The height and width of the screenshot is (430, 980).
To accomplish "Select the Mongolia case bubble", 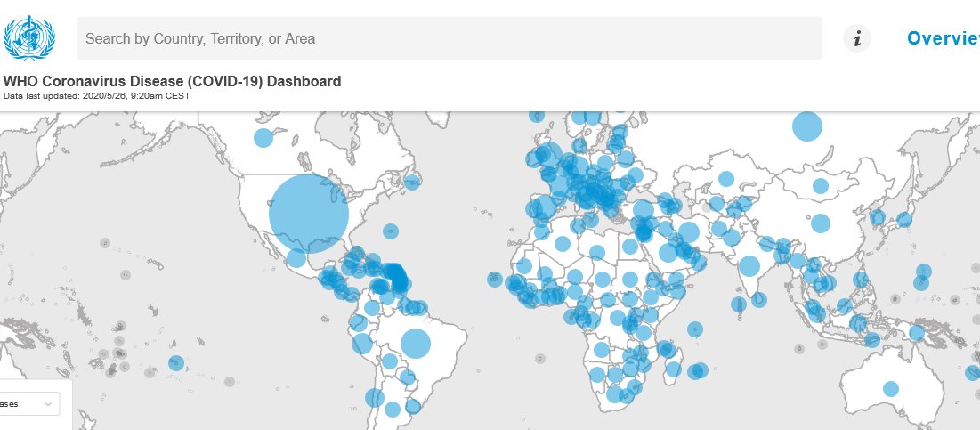I will tap(820, 186).
